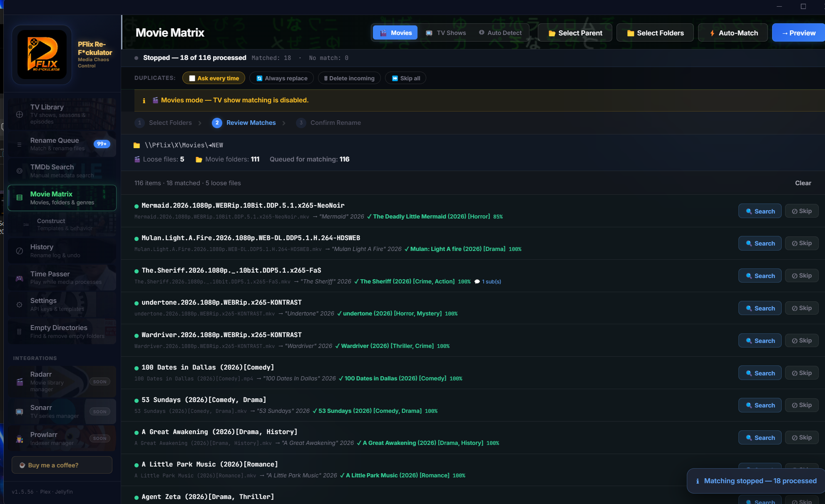
Task: Click the info icon in Movies mode banner
Action: [x=144, y=101]
